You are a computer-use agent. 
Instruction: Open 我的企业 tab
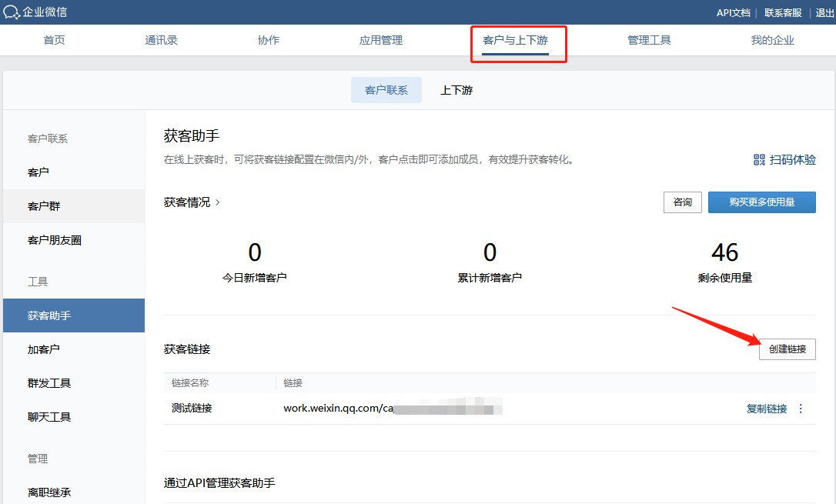(772, 40)
